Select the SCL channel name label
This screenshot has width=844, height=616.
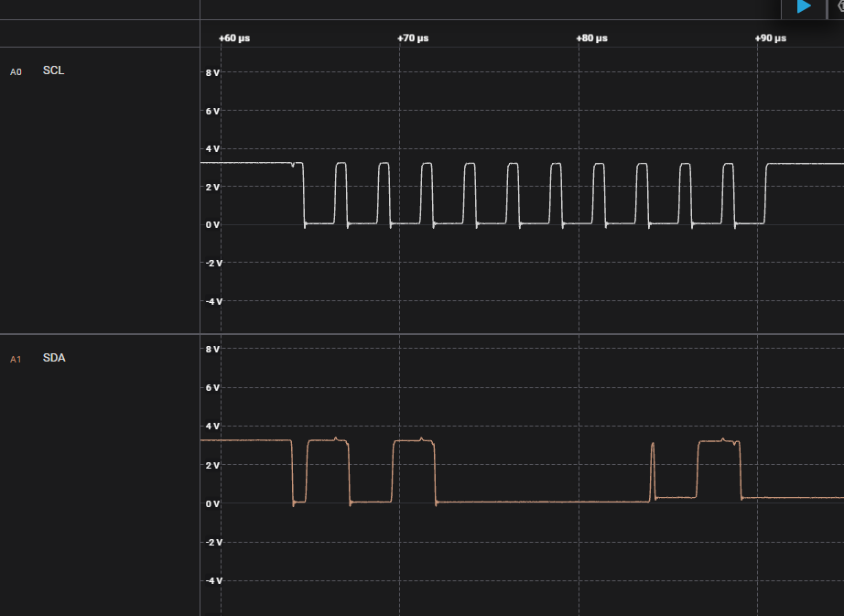pyautogui.click(x=53, y=70)
